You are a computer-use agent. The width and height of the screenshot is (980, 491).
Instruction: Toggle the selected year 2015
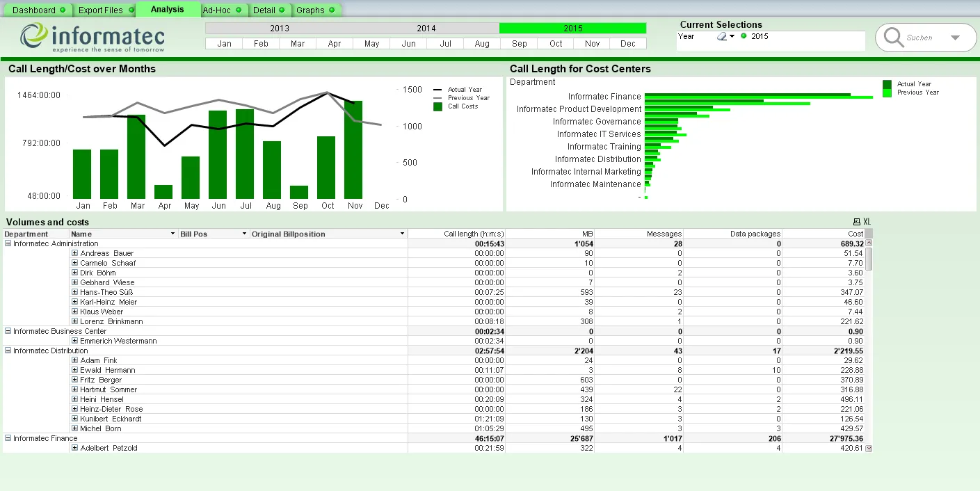[573, 29]
